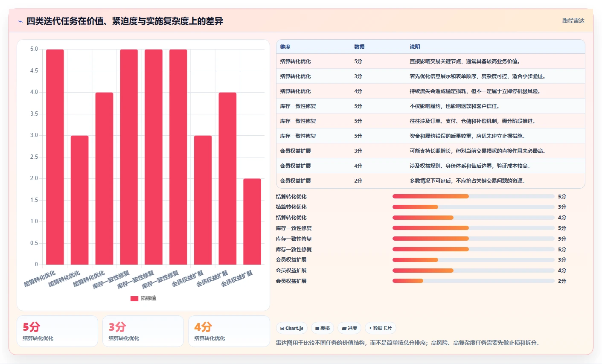
Task: Click the 2.5 label on the chart's y-axis
Action: (x=34, y=157)
